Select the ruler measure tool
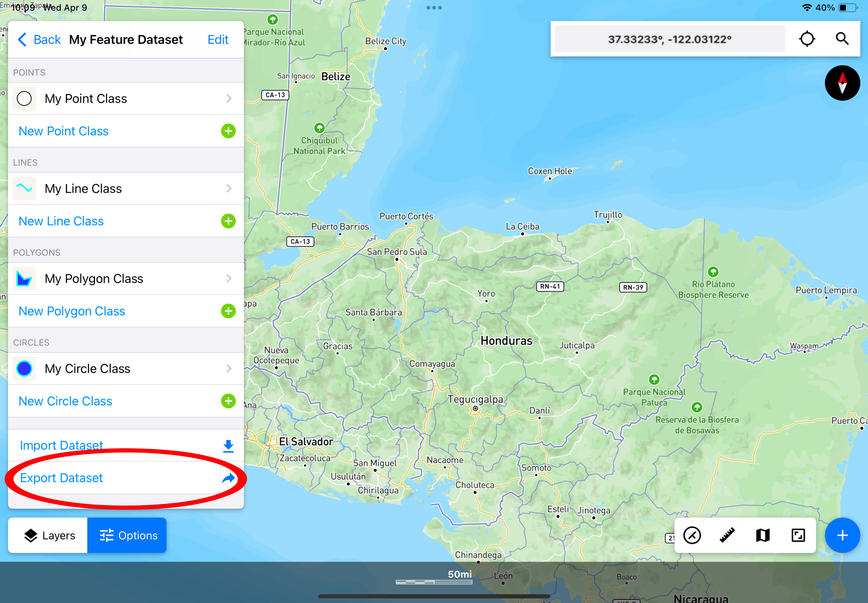The height and width of the screenshot is (603, 868). (727, 535)
